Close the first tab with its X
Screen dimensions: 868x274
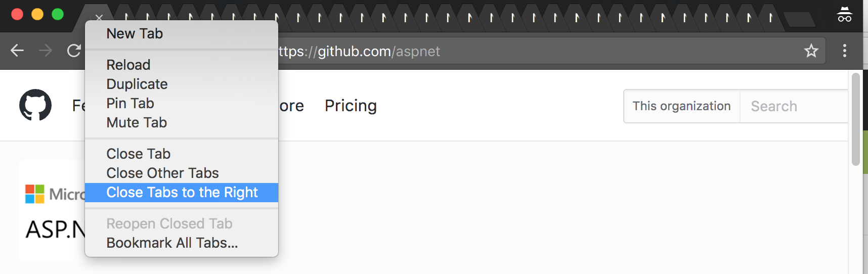coord(99,18)
